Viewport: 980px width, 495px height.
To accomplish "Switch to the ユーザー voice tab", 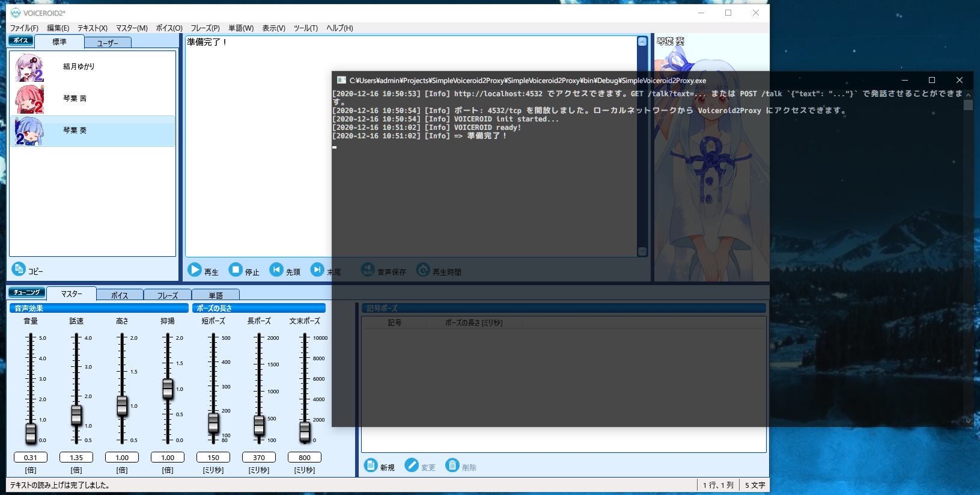I will (108, 43).
